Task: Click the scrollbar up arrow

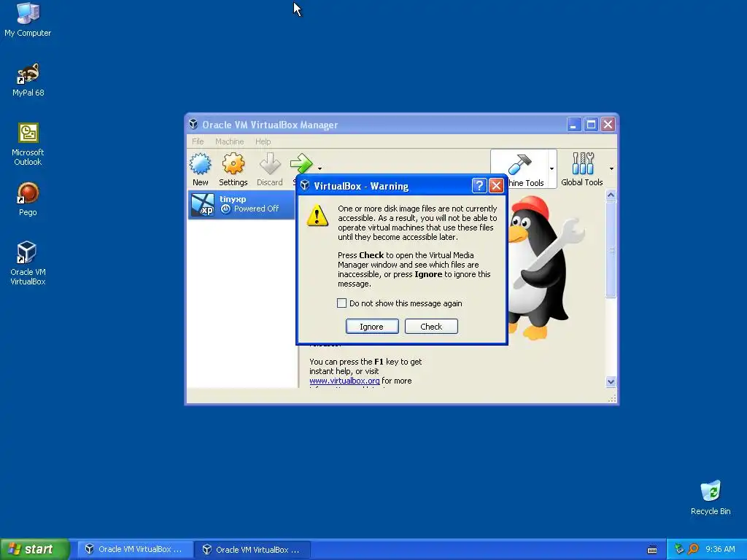Action: pos(611,195)
